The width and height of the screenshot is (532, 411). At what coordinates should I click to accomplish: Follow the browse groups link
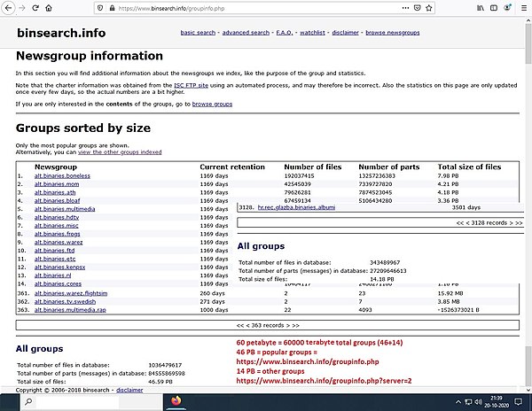point(212,104)
